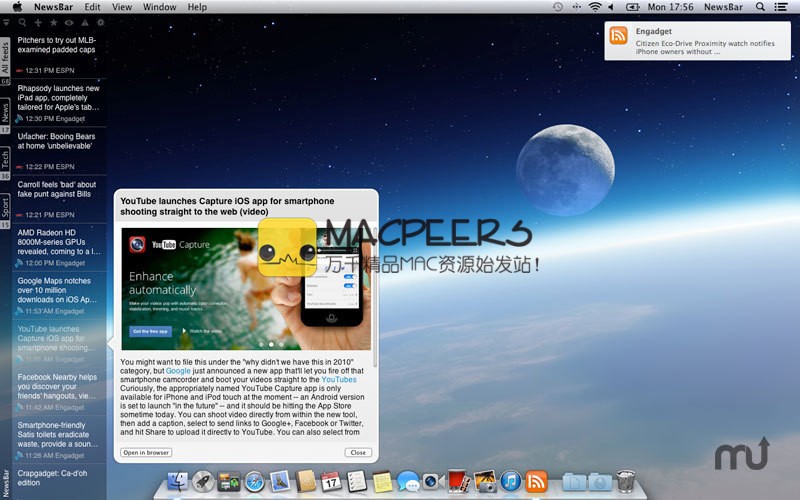Open 'Google Maps notches over 10 million' item

(59, 295)
